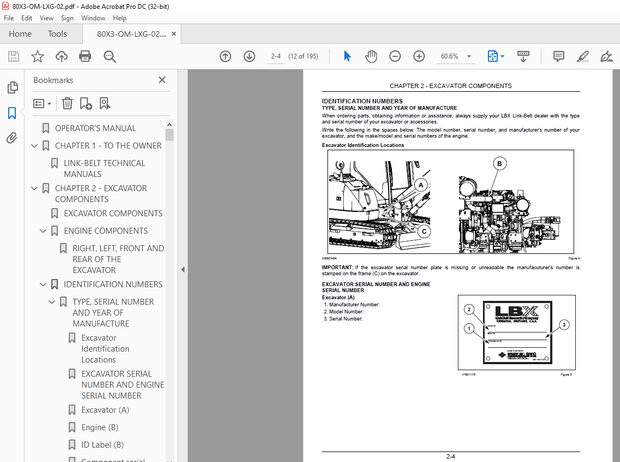This screenshot has width=620, height=462.
Task: Activate the Hand pan tool
Action: click(x=371, y=57)
